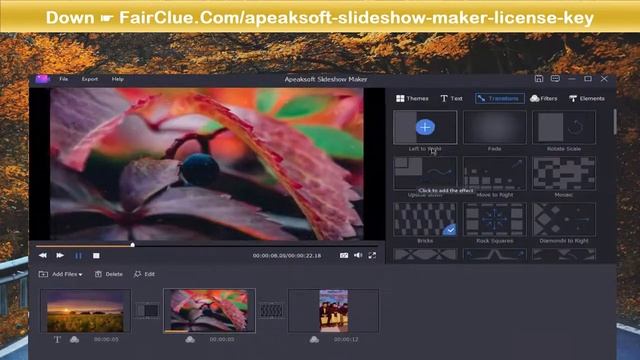Open the Export menu
The height and width of the screenshot is (360, 640).
(x=90, y=79)
